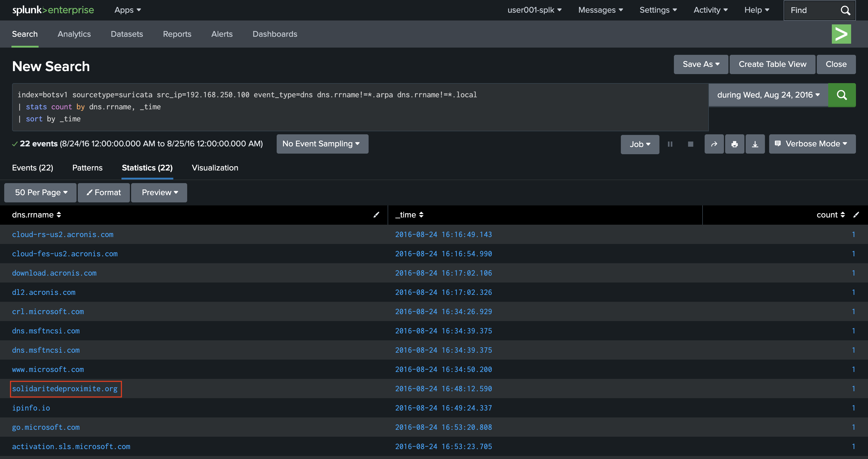Viewport: 868px width, 459px height.
Task: Click the magnifier icon in Find box
Action: (x=845, y=11)
